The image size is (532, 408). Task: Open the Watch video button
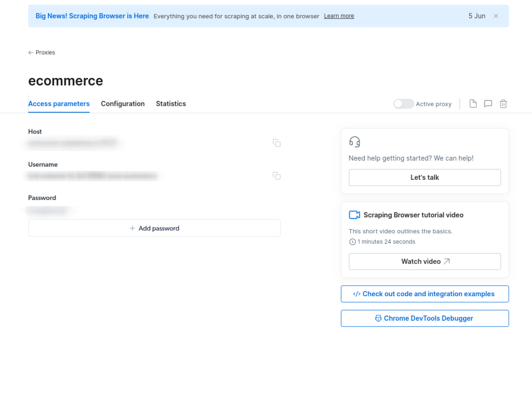[424, 261]
